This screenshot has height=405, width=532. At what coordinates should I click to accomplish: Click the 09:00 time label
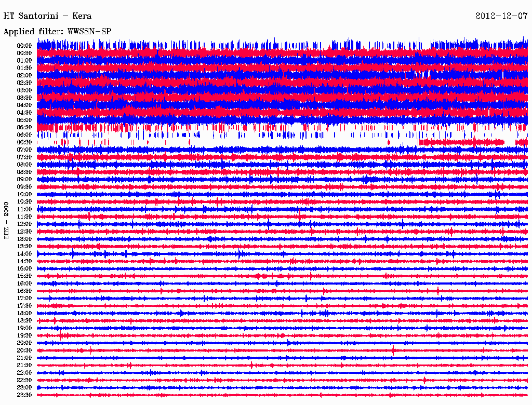point(24,180)
